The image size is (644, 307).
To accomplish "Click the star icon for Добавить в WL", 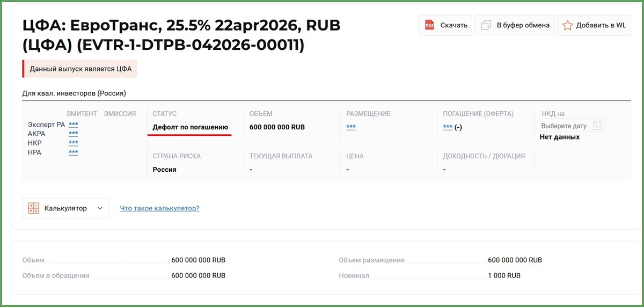I will tap(568, 25).
